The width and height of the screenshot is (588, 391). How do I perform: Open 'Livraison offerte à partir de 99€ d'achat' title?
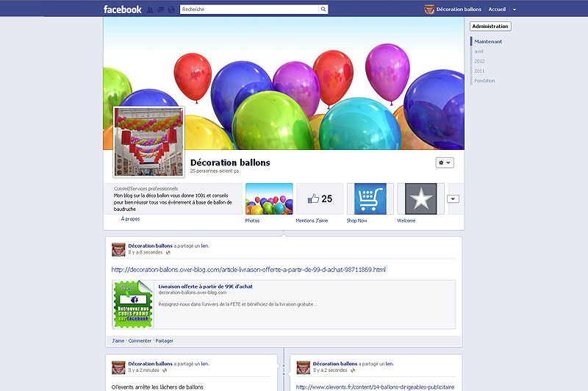click(x=206, y=287)
